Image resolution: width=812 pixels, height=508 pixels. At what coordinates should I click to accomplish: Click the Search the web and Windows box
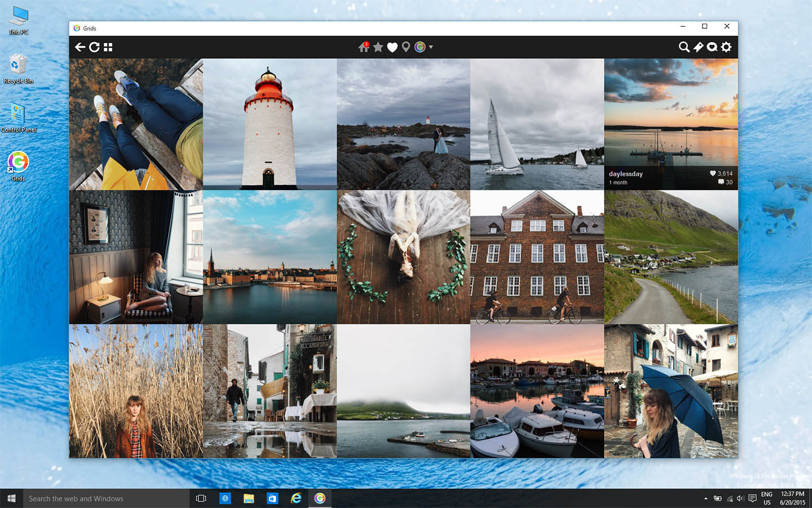pyautogui.click(x=106, y=498)
